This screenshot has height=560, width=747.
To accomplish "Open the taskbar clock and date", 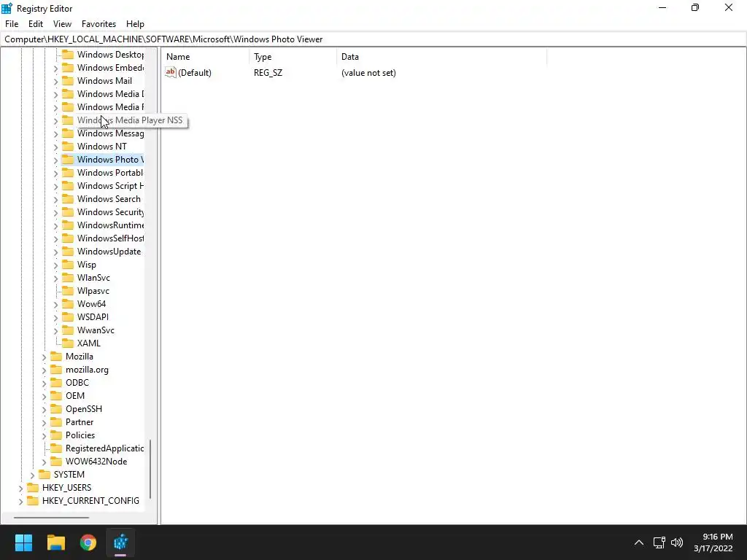I will [713, 542].
